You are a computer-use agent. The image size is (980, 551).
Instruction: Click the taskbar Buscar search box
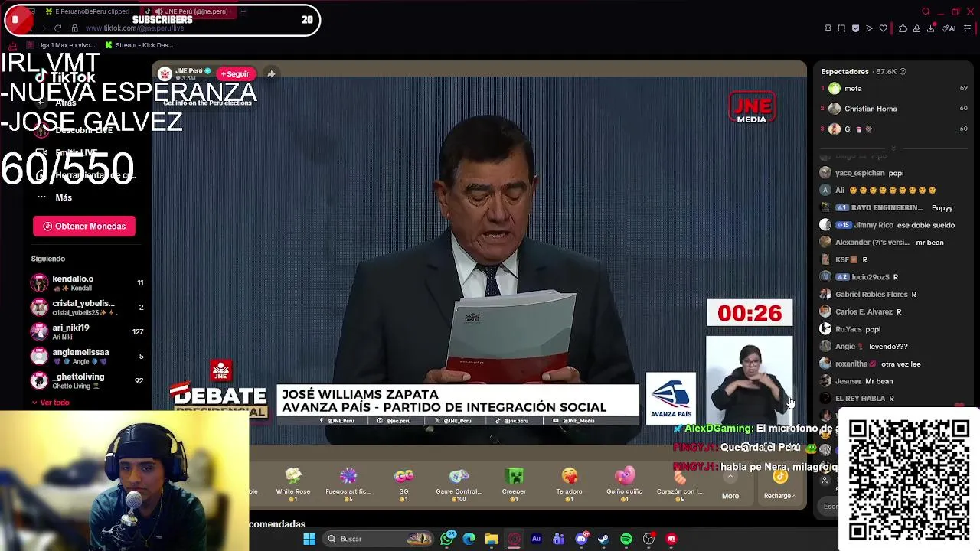pyautogui.click(x=378, y=539)
